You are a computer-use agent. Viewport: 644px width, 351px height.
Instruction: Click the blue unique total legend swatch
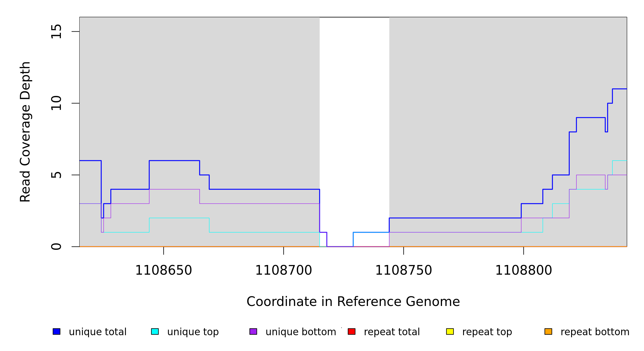coord(56,332)
